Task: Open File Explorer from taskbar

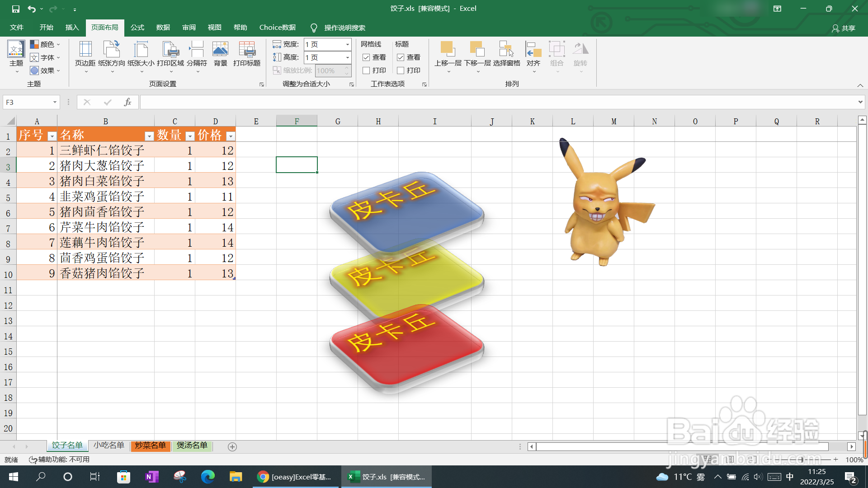Action: [236, 477]
